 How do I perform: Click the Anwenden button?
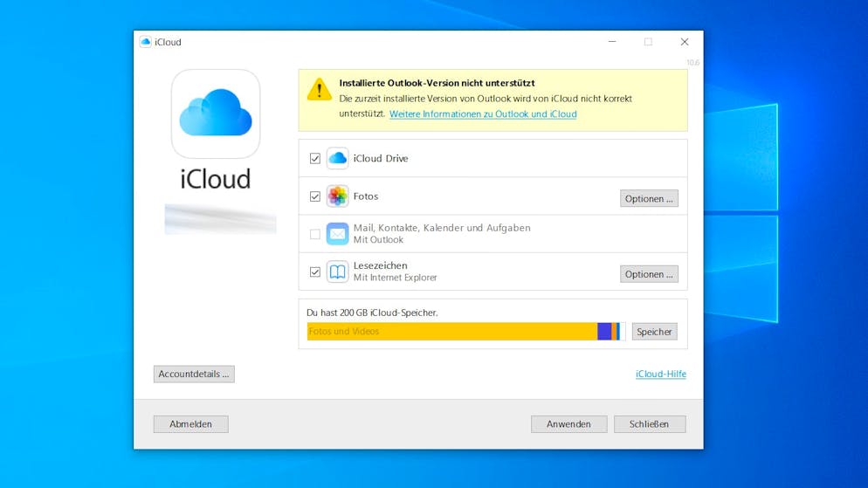(x=568, y=423)
